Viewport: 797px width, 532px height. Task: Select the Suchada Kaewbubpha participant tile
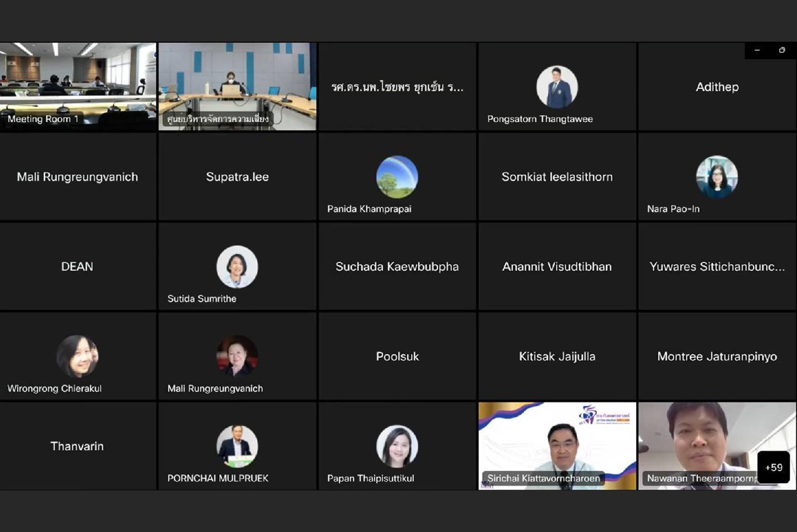point(397,267)
